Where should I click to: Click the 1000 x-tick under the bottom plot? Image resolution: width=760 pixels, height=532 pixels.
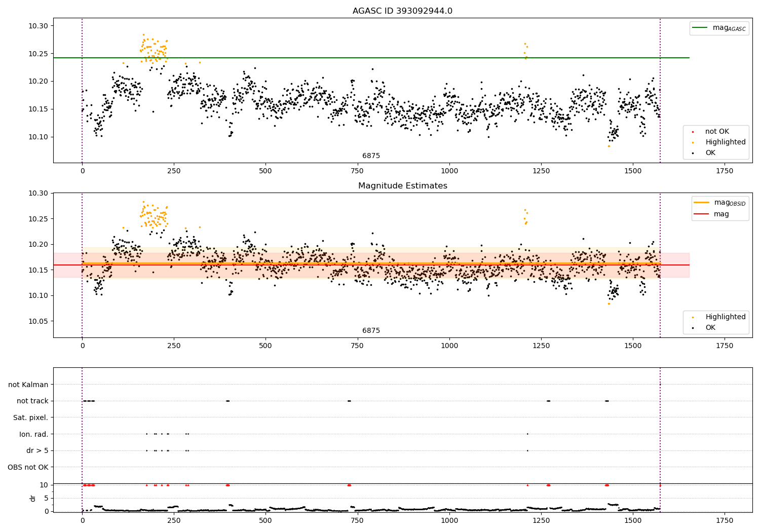pyautogui.click(x=449, y=520)
